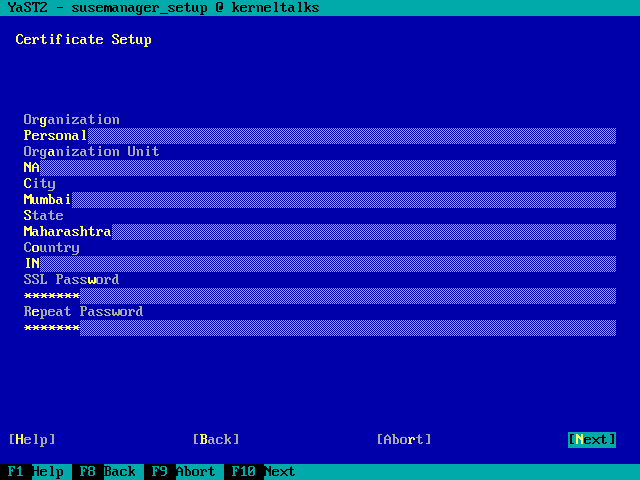Screen dimensions: 640x480
Task: Open the [Help] button
Action: [x=32, y=440]
